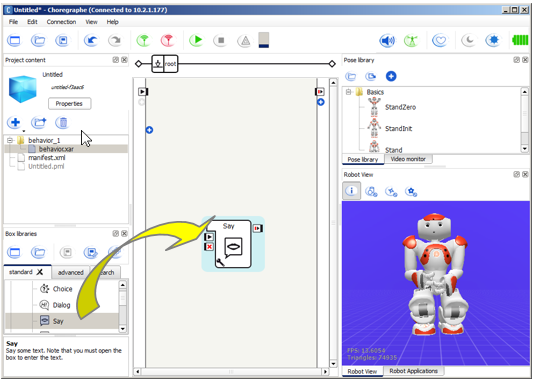Image resolution: width=533 pixels, height=387 pixels.
Task: Add new input on left border
Action: (x=149, y=130)
